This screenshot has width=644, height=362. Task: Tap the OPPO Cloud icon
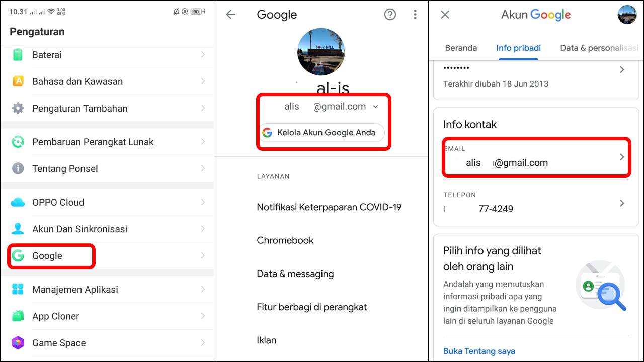tap(18, 202)
